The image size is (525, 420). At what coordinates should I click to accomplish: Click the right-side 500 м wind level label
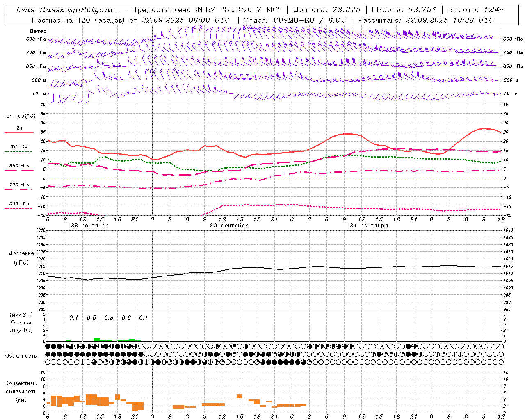[x=510, y=80]
